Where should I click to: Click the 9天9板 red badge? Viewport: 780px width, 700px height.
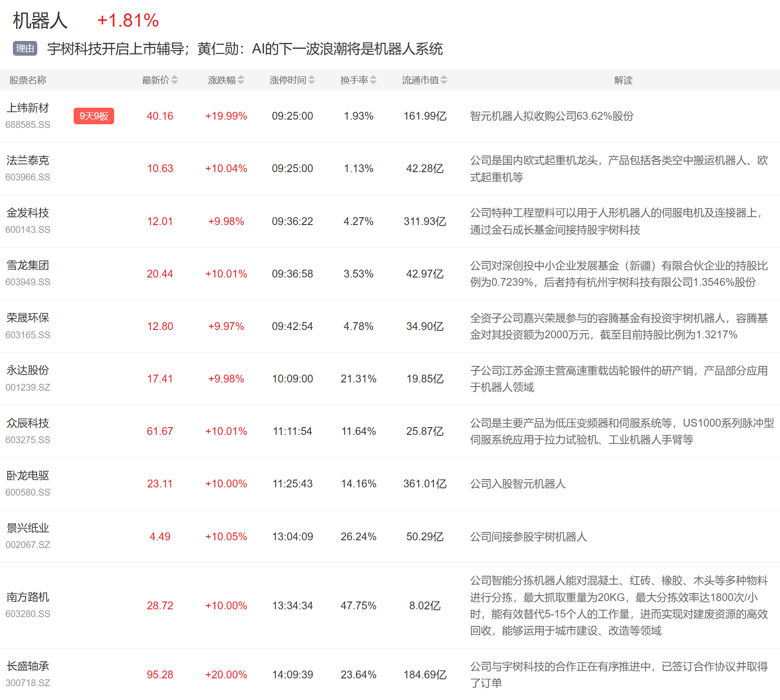(x=93, y=116)
